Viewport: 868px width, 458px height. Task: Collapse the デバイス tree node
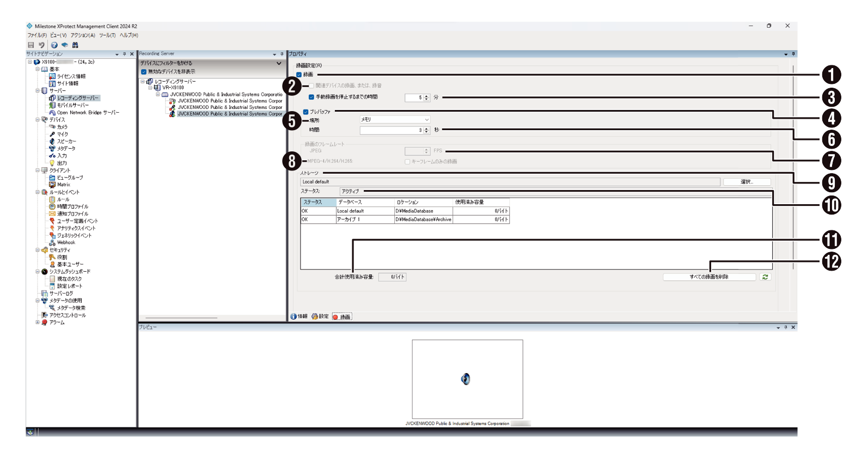(x=38, y=119)
